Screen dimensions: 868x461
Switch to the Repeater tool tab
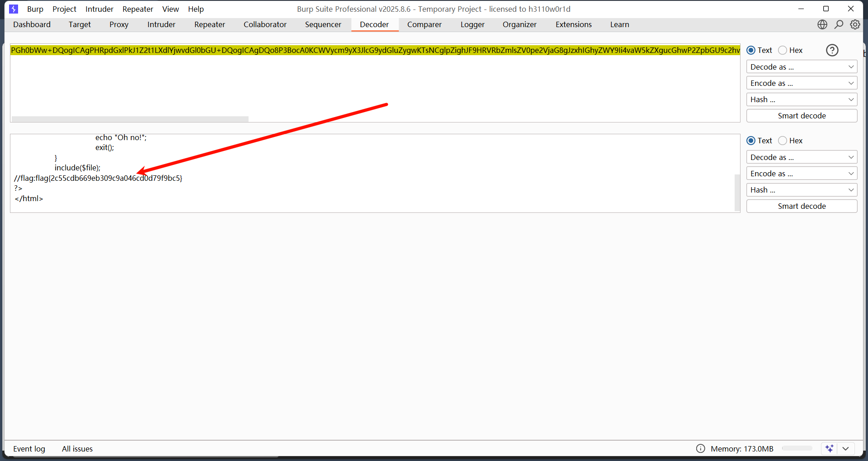coord(210,24)
